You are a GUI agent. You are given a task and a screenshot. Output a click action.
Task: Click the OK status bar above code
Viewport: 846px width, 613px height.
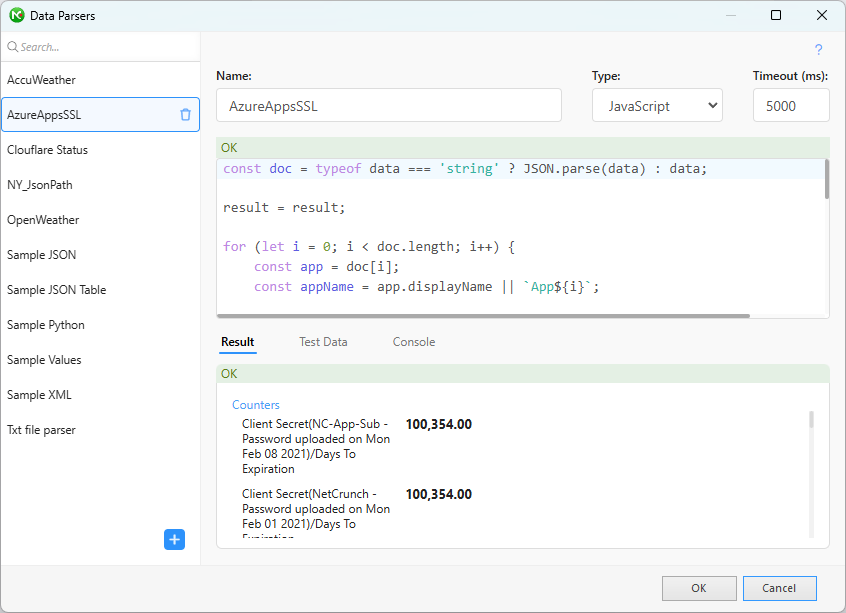point(523,148)
